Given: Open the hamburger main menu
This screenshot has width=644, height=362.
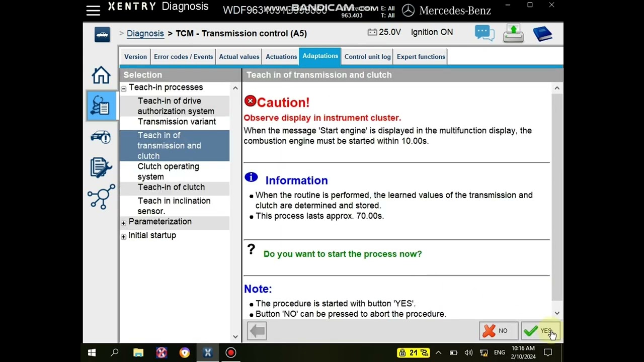Looking at the screenshot, I should [x=93, y=11].
